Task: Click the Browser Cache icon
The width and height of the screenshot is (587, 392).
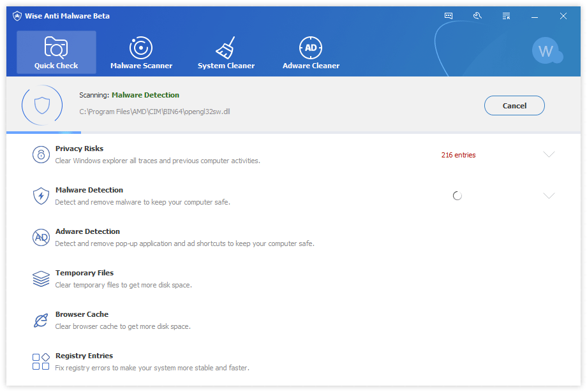Action: point(41,320)
